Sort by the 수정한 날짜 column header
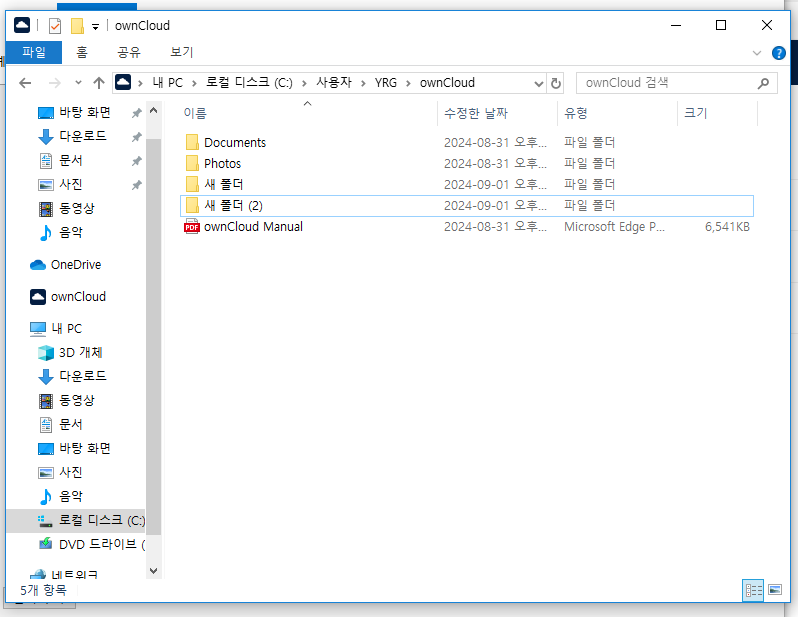 tap(476, 113)
